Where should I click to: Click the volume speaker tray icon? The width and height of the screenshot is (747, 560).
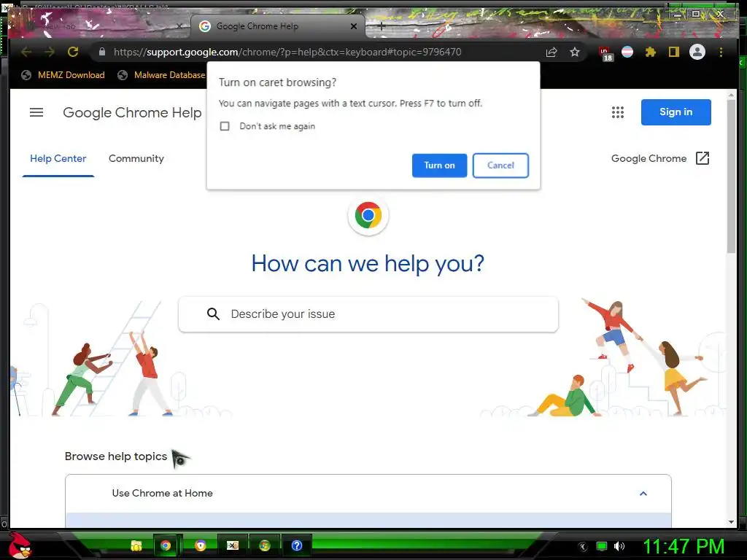point(619,546)
